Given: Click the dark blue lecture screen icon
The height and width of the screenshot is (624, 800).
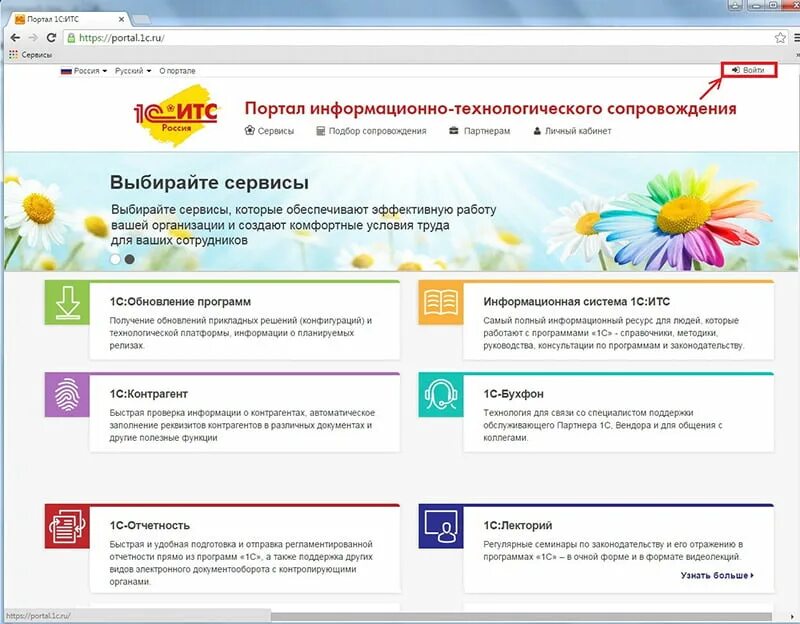Looking at the screenshot, I should click(441, 527).
